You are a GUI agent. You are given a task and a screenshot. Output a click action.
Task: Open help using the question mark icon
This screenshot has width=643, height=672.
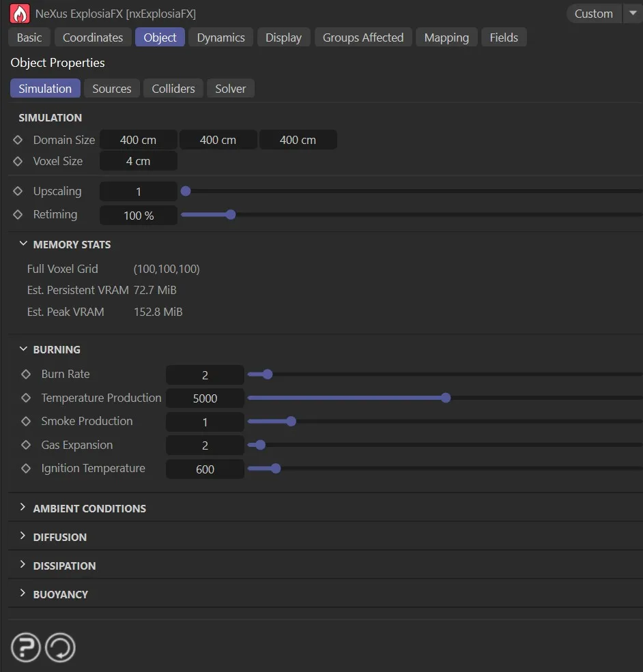coord(25,647)
